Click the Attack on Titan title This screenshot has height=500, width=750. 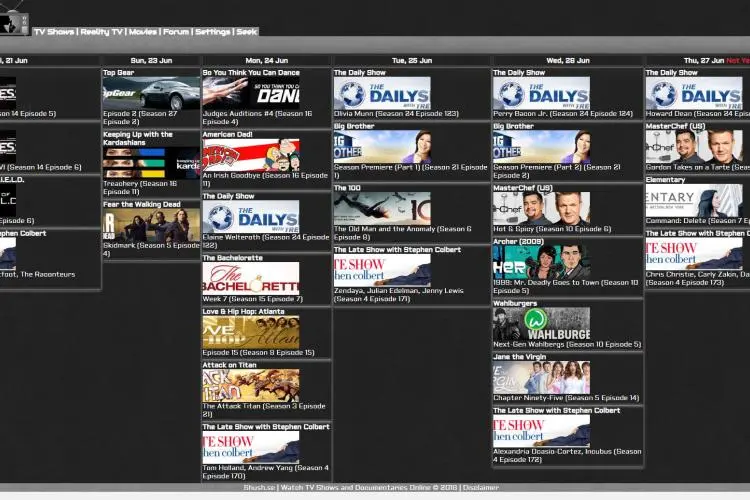229,365
